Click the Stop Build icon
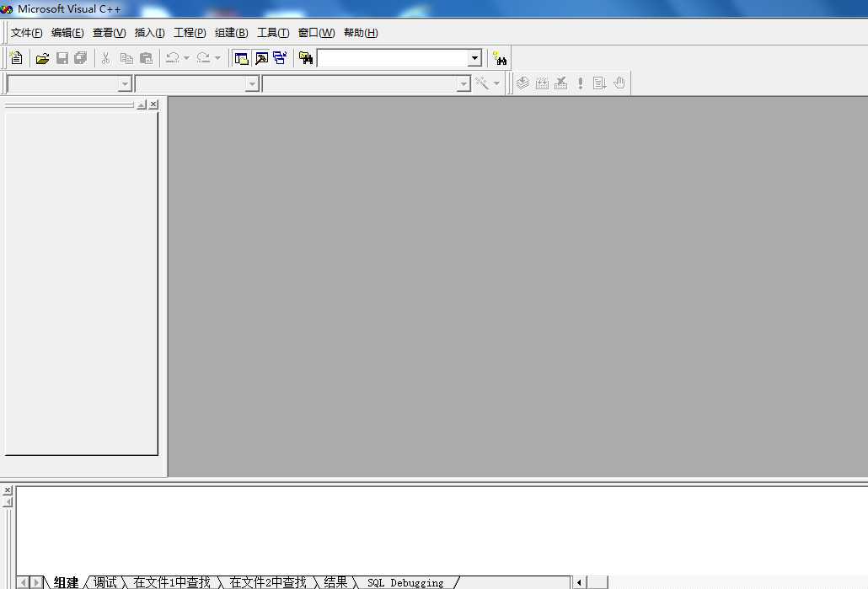Viewport: 868px width, 589px height. coord(560,83)
